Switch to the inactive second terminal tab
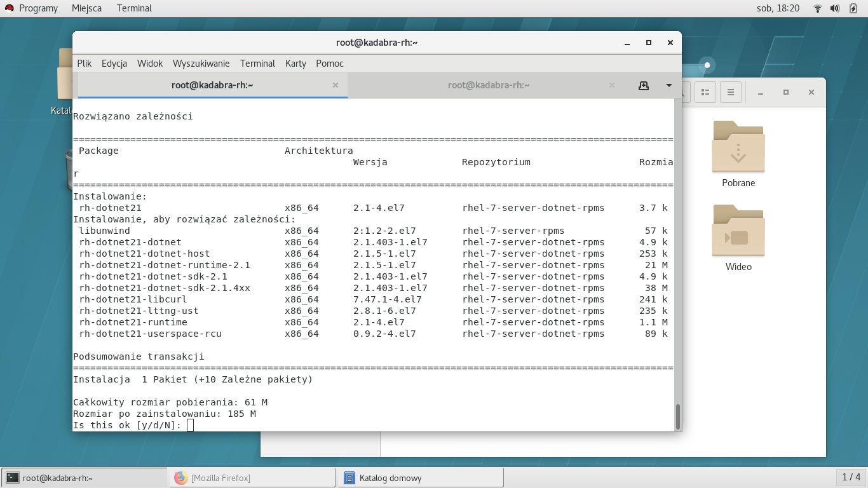This screenshot has width=868, height=488. click(x=488, y=85)
